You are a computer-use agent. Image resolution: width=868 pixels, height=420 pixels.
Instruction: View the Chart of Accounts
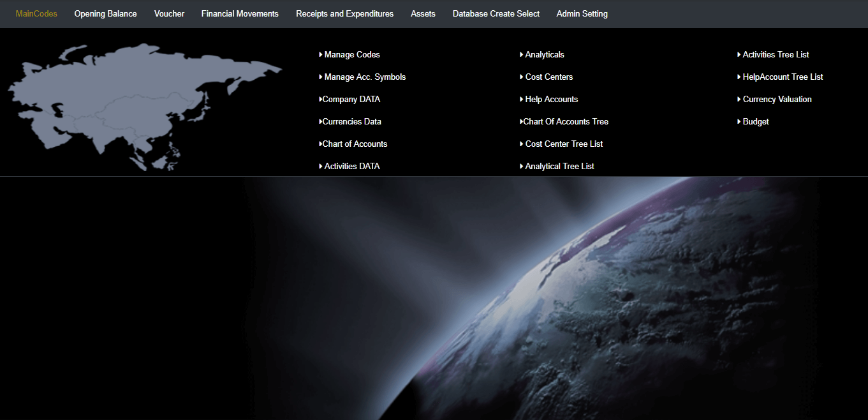coord(353,144)
